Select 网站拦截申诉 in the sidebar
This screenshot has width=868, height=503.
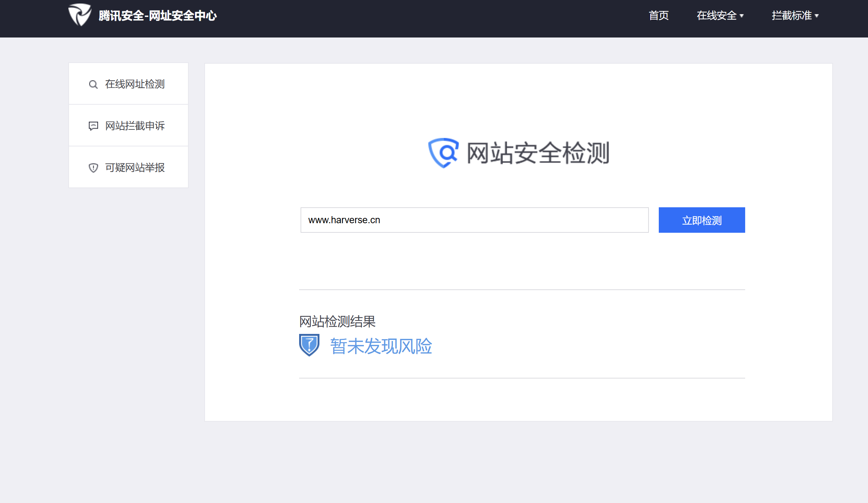click(x=135, y=126)
